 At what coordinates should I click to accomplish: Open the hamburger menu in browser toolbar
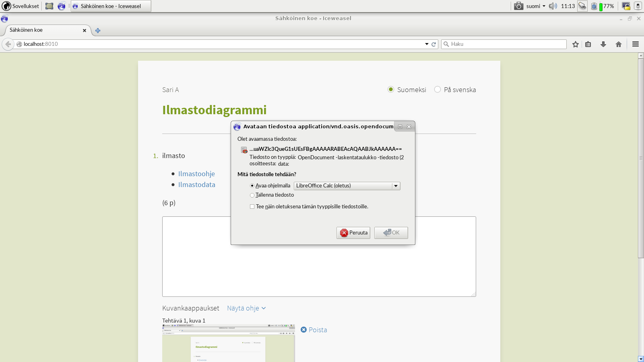point(636,44)
